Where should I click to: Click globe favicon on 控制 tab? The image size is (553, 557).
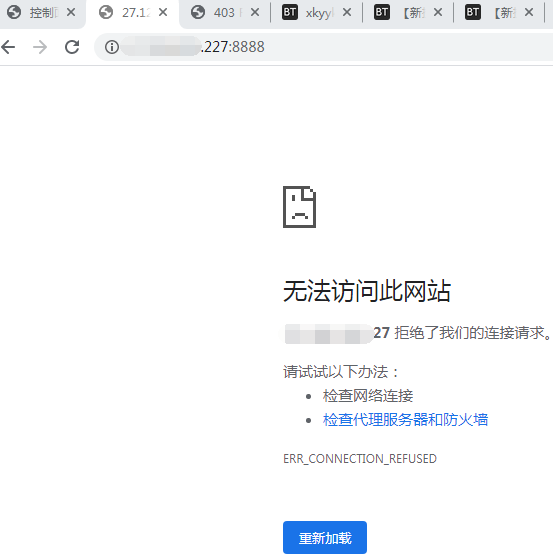point(14,12)
